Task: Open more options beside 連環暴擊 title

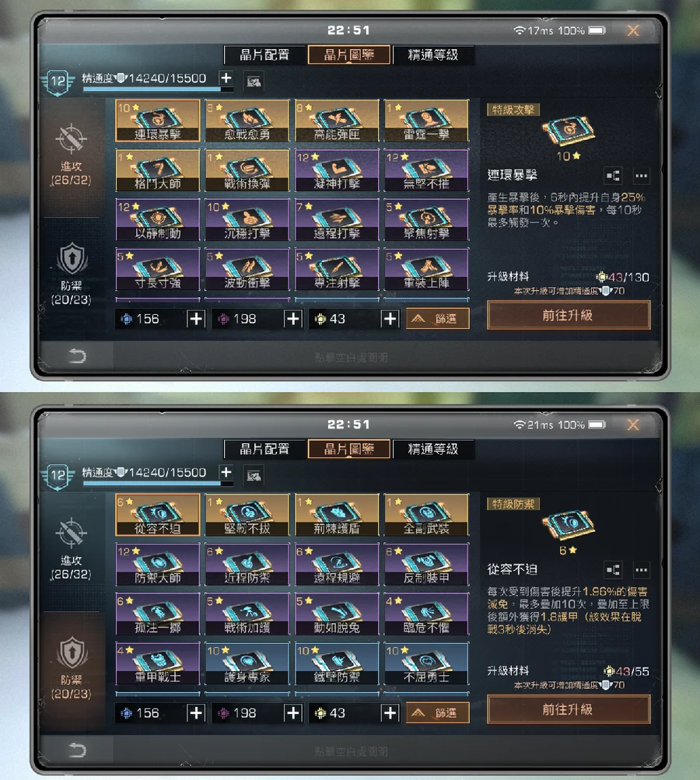Action: [x=642, y=176]
